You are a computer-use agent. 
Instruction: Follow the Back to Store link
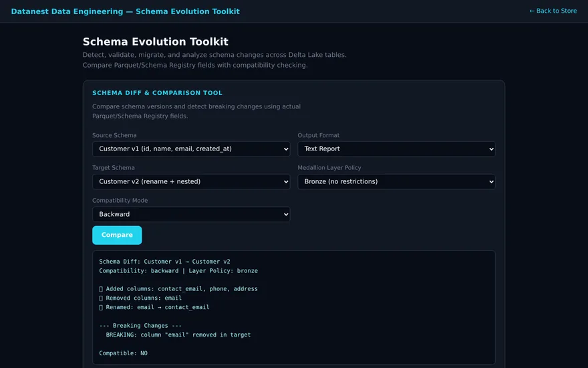[553, 11]
